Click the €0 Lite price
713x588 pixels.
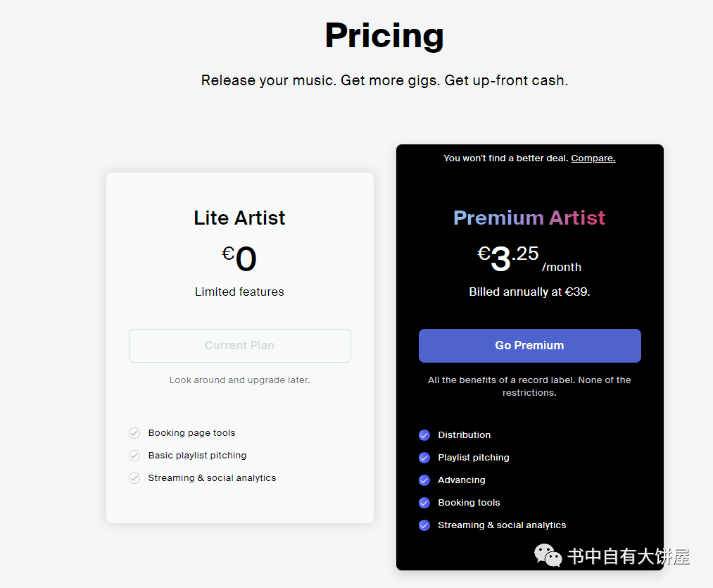239,258
